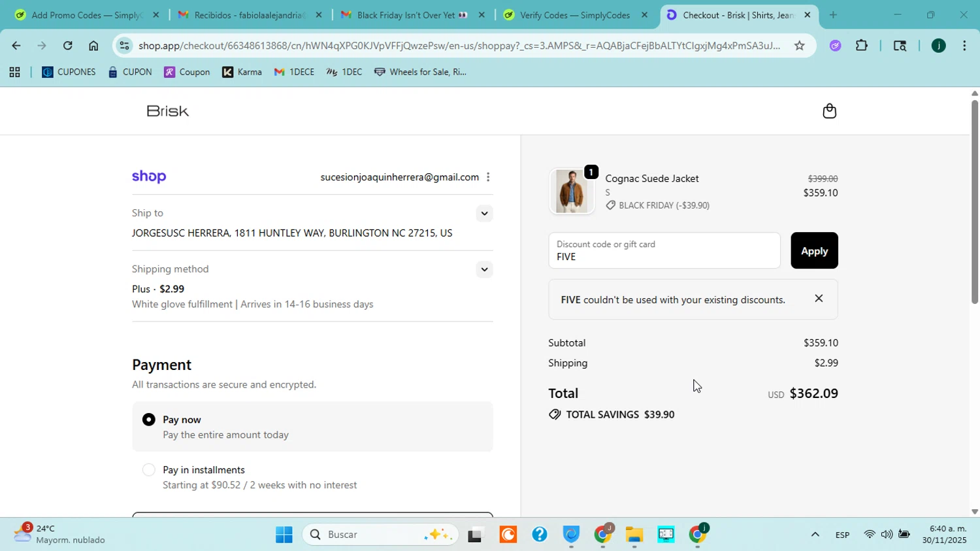The image size is (980, 551).
Task: Open the account options three-dot menu
Action: click(x=488, y=177)
